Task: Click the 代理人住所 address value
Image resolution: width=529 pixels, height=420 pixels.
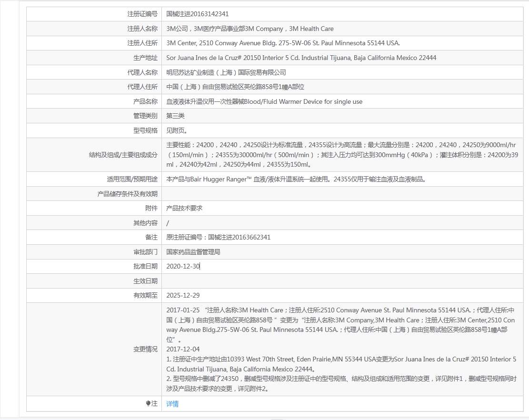Action: click(x=235, y=87)
